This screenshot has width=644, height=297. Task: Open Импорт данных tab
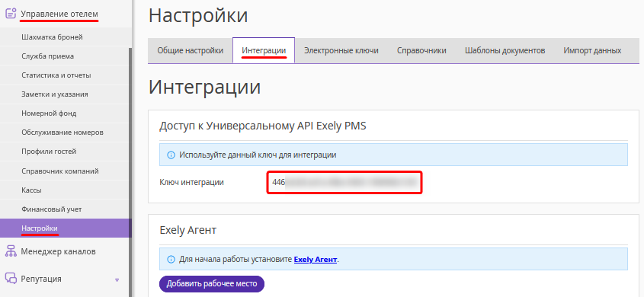point(592,50)
